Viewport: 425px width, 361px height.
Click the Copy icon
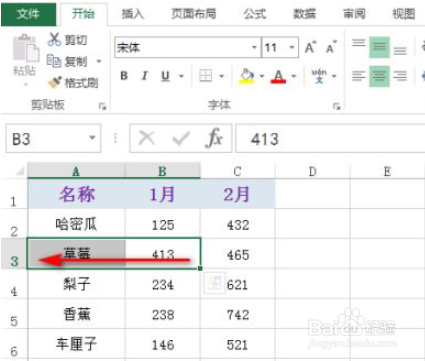click(54, 61)
